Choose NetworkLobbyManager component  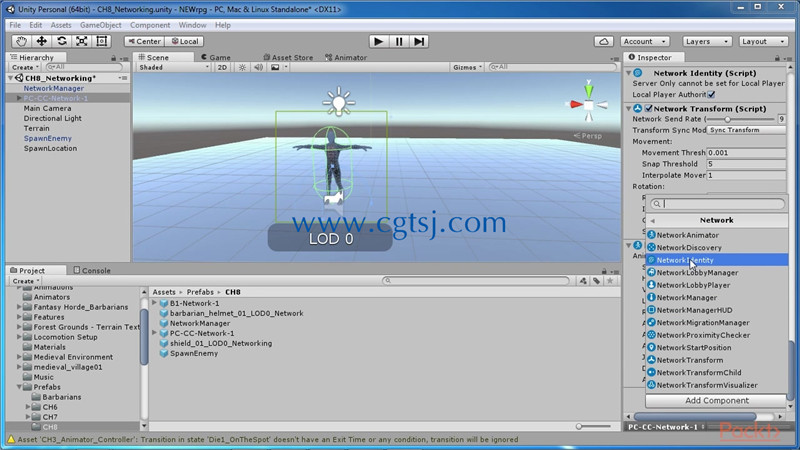[717, 272]
